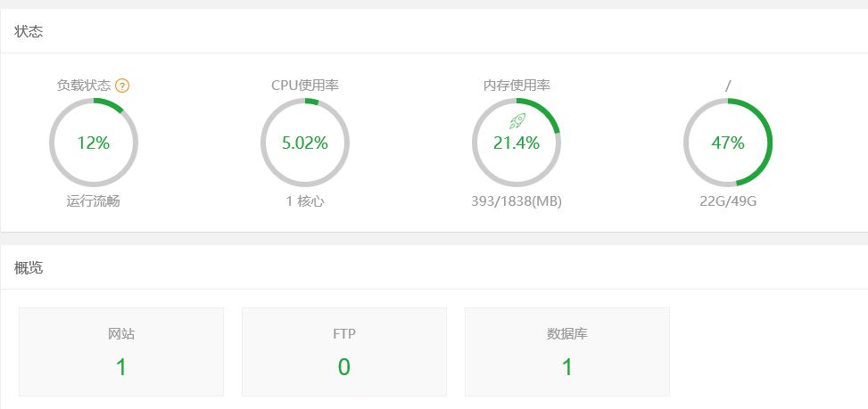Click the 47% disk usage gauge
The width and height of the screenshot is (868, 409).
point(728,143)
